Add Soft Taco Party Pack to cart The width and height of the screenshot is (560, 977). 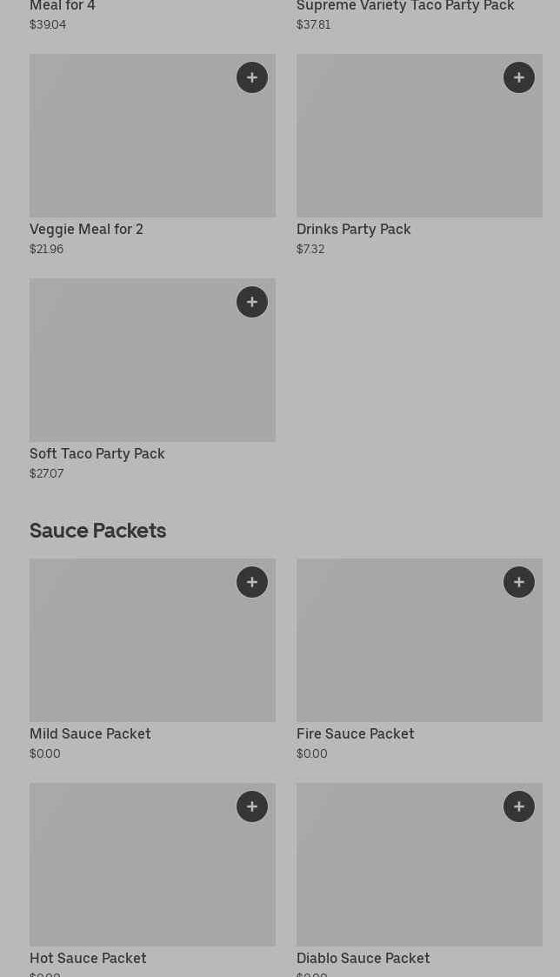[x=252, y=302]
